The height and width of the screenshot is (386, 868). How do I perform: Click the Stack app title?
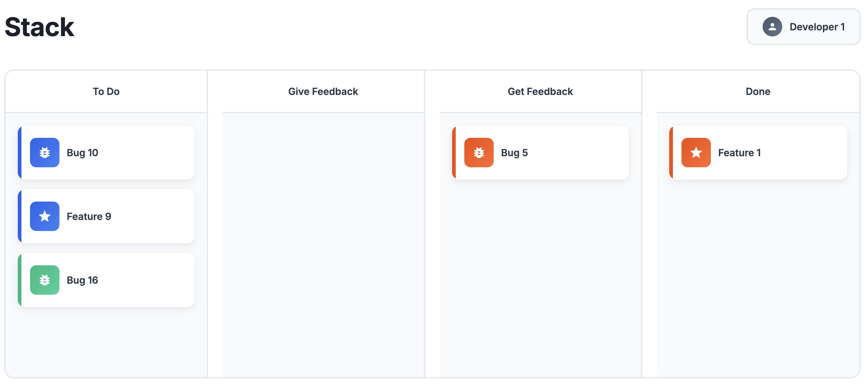[x=40, y=27]
